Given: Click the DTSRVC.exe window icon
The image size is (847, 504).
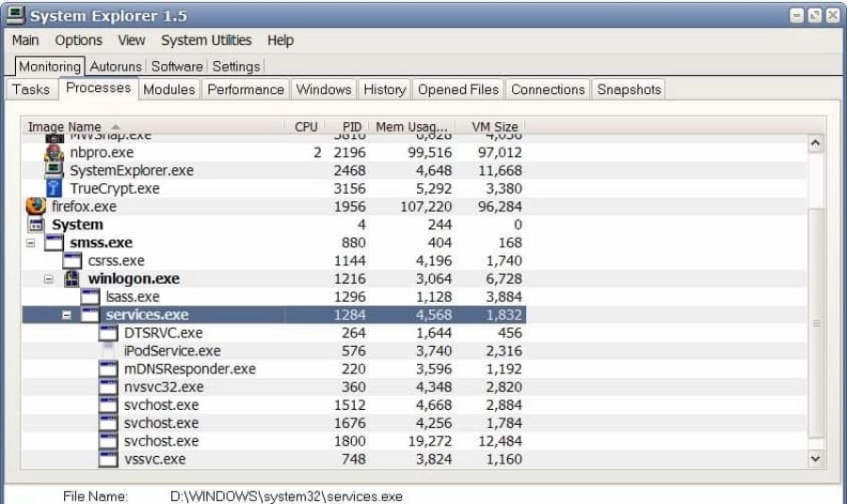Looking at the screenshot, I should 108,333.
